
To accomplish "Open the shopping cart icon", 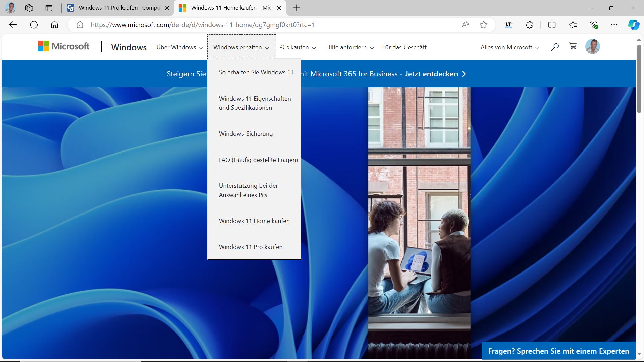I will click(x=573, y=46).
